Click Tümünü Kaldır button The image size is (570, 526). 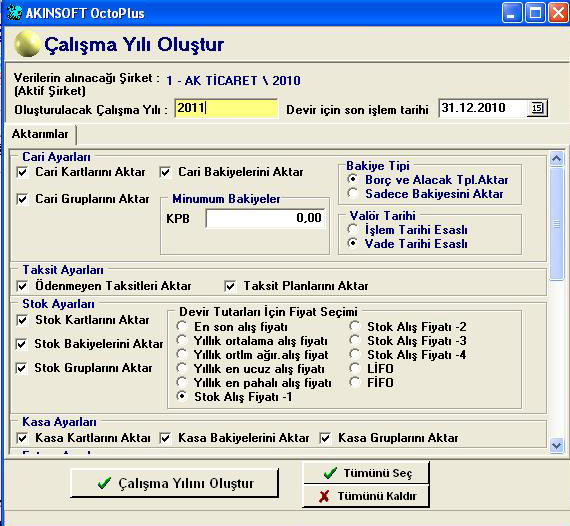(366, 496)
